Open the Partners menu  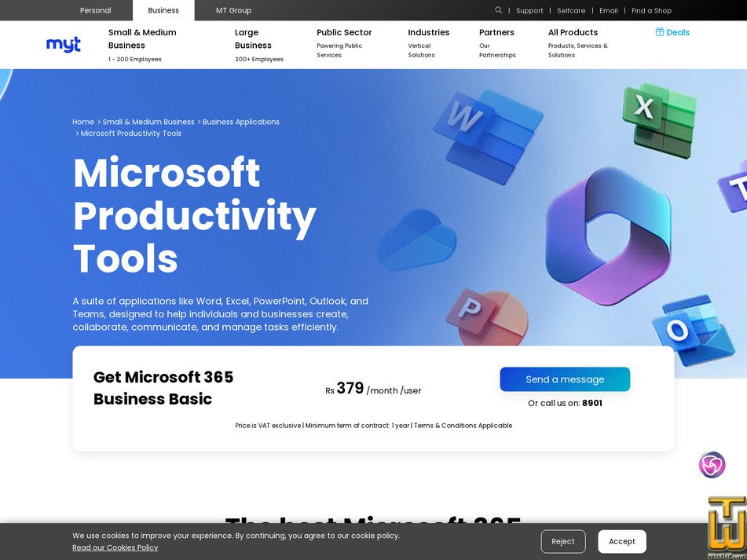point(496,32)
